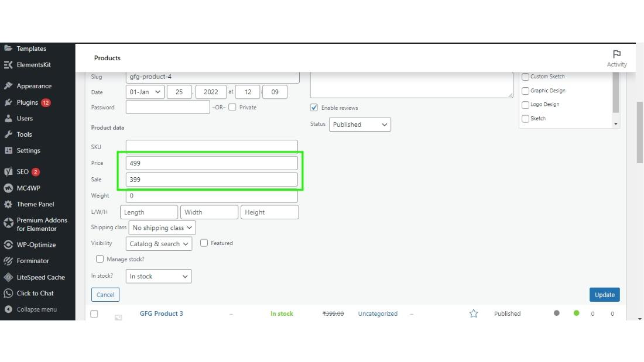Viewport: 644px width, 362px height.
Task: Check the Private checkbox
Action: [x=232, y=107]
